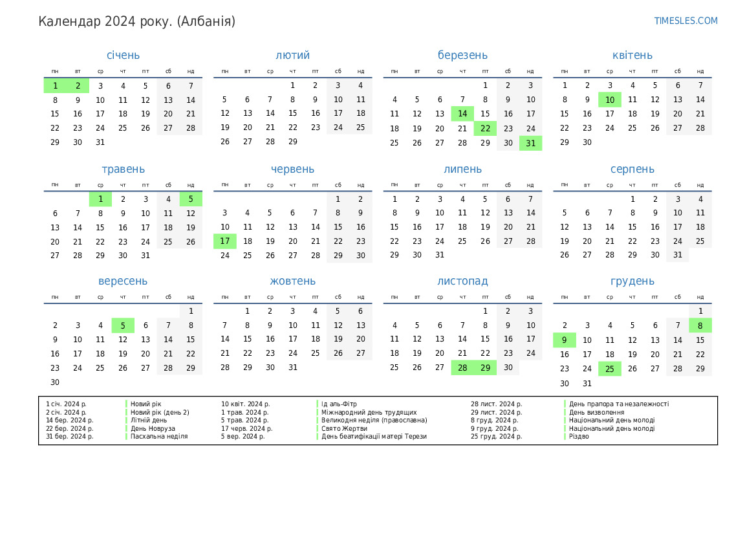Screen dimensions: 756x535
Task: Select the День Новруза legend label
Action: point(153,428)
